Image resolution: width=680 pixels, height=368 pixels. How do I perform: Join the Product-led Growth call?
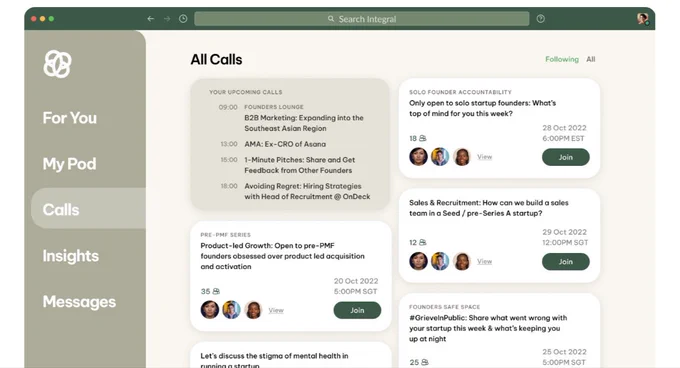357,310
